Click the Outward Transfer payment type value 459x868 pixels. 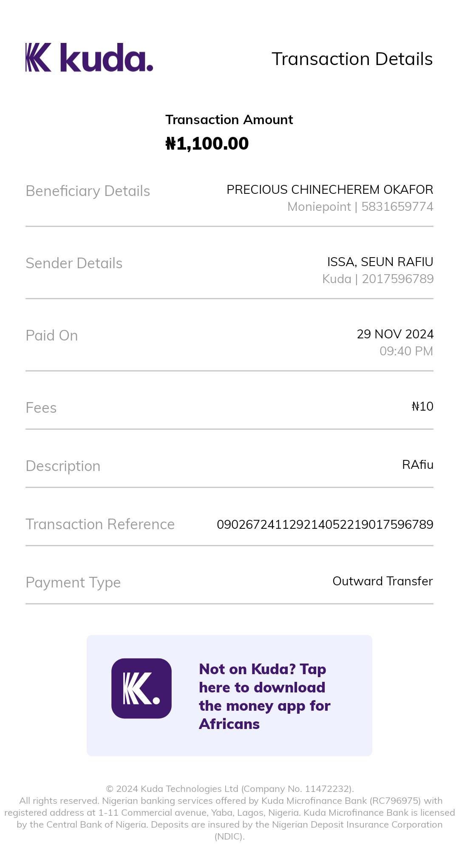[382, 581]
